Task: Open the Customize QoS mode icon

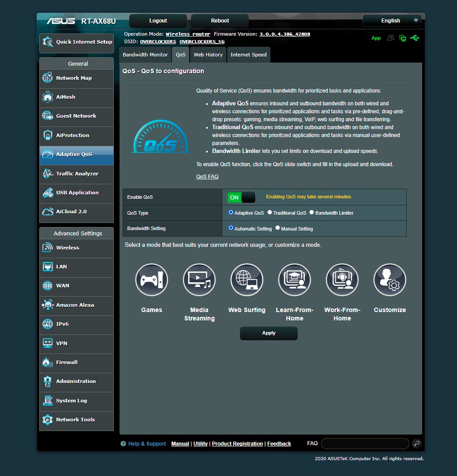Action: [390, 279]
